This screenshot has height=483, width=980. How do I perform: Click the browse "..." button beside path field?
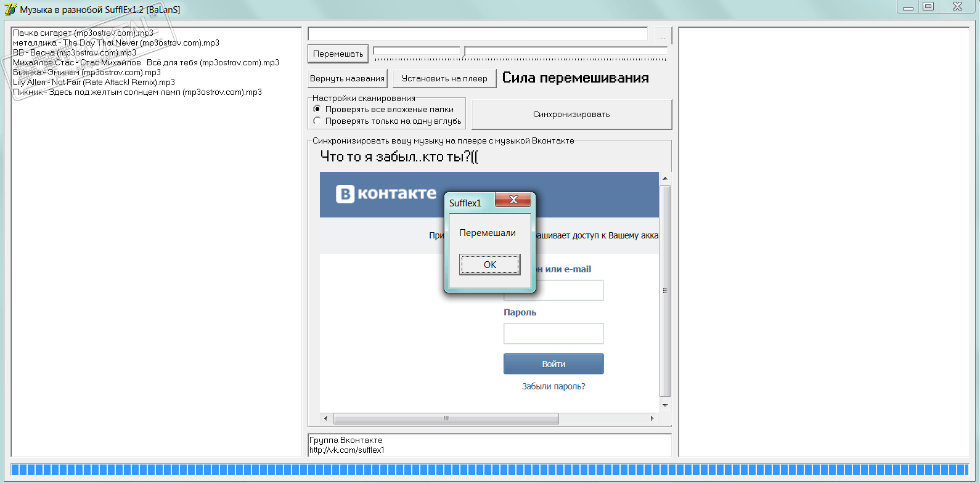point(663,35)
